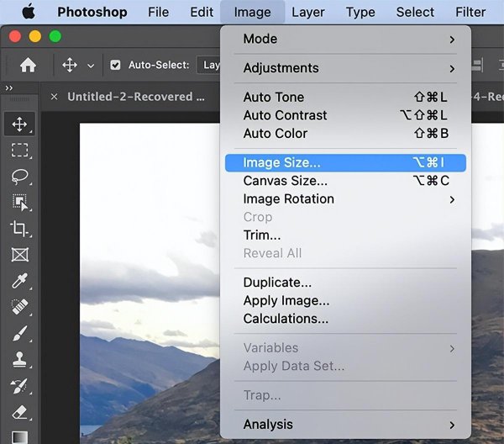This screenshot has height=444, width=504.
Task: Choose Apply Image... menu item
Action: pyautogui.click(x=345, y=300)
